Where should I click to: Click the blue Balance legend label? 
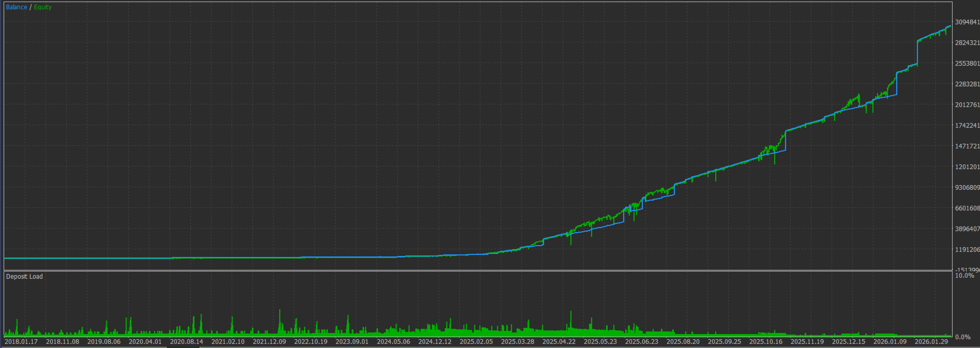(17, 7)
